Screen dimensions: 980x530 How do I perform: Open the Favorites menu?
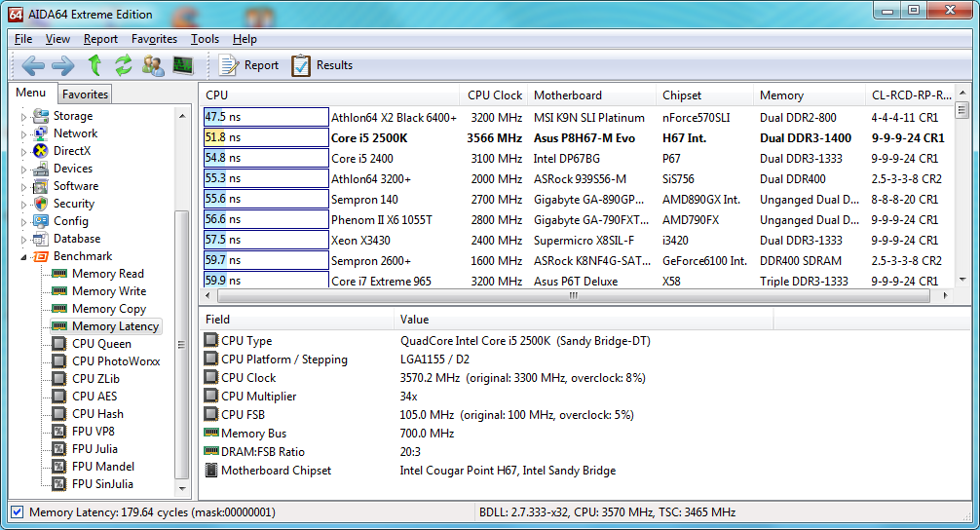tap(154, 39)
